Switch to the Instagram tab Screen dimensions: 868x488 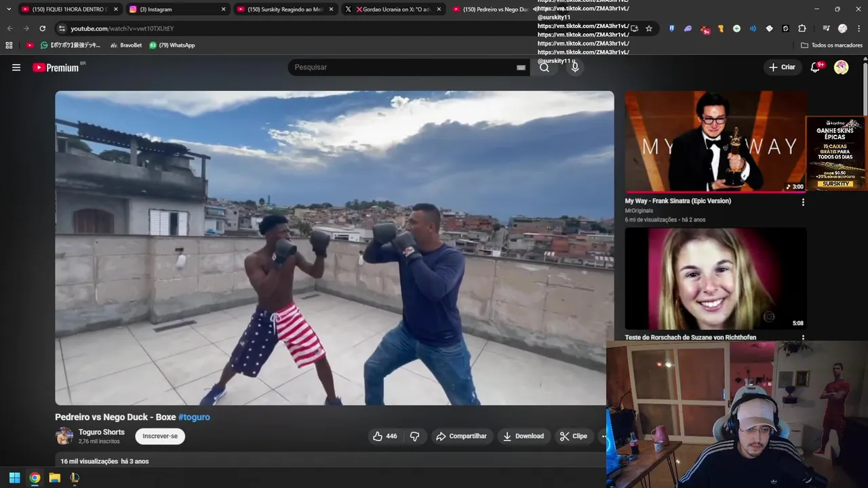(x=178, y=9)
